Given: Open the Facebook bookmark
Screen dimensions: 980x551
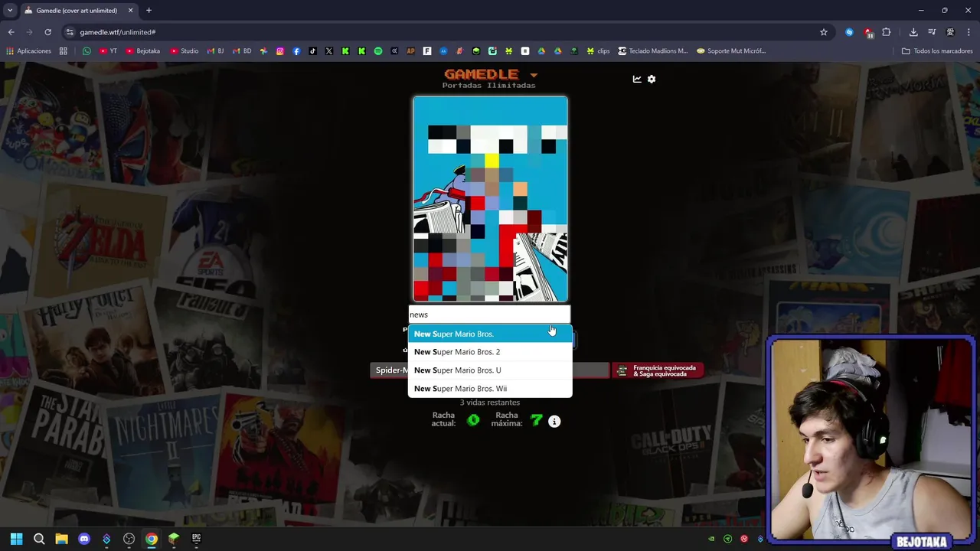Looking at the screenshot, I should pos(296,51).
